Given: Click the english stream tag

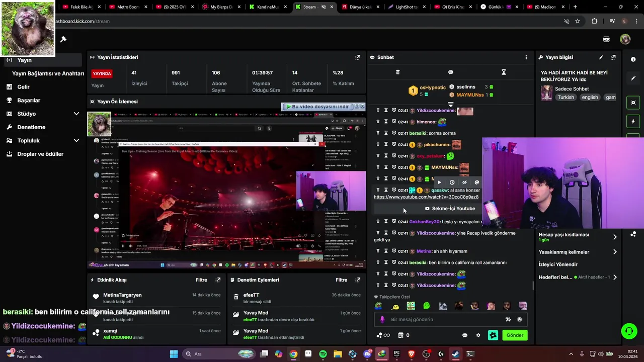Looking at the screenshot, I should pyautogui.click(x=590, y=97).
